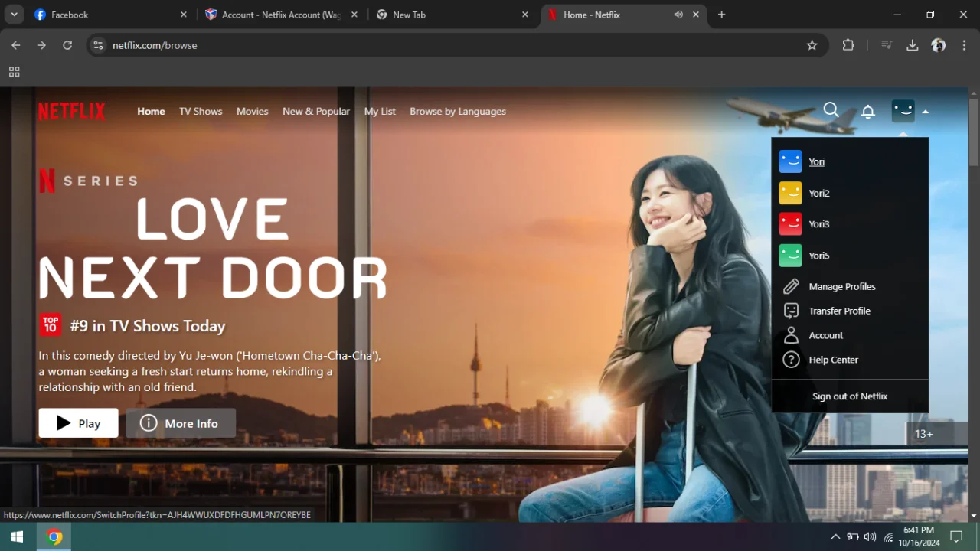Open the 6:41 PM clock and date
Image resolution: width=980 pixels, height=551 pixels.
click(919, 536)
